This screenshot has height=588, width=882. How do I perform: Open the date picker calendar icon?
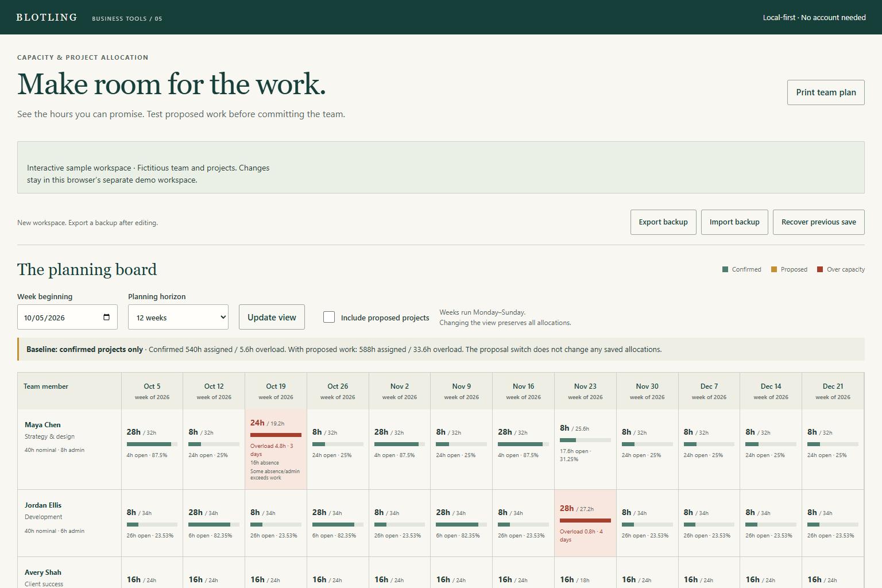click(x=106, y=318)
